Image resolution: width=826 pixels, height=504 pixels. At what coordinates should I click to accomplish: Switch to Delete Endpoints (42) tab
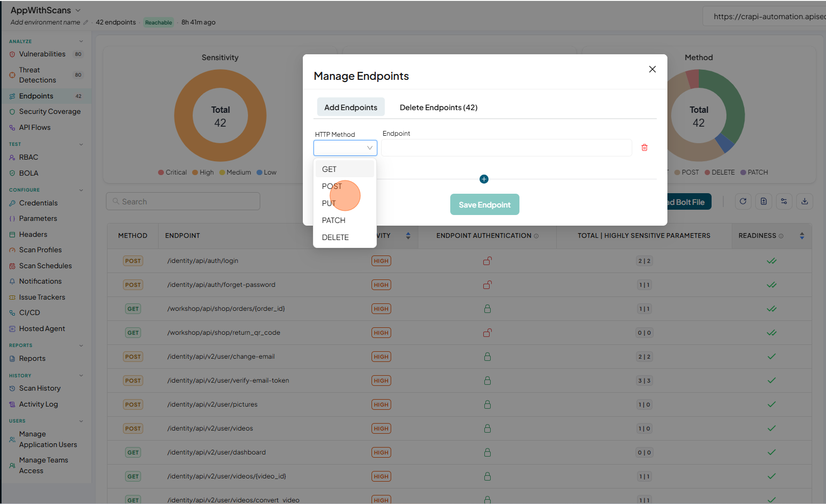click(439, 108)
